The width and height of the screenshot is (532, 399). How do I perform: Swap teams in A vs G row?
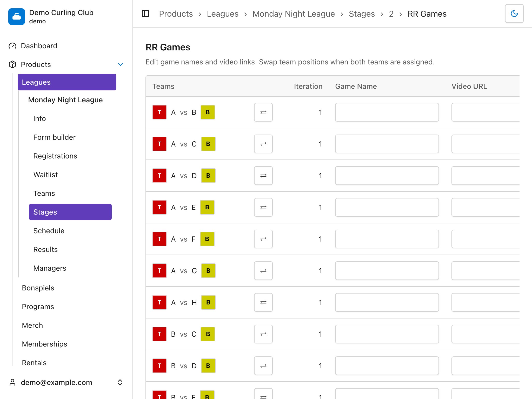[263, 271]
